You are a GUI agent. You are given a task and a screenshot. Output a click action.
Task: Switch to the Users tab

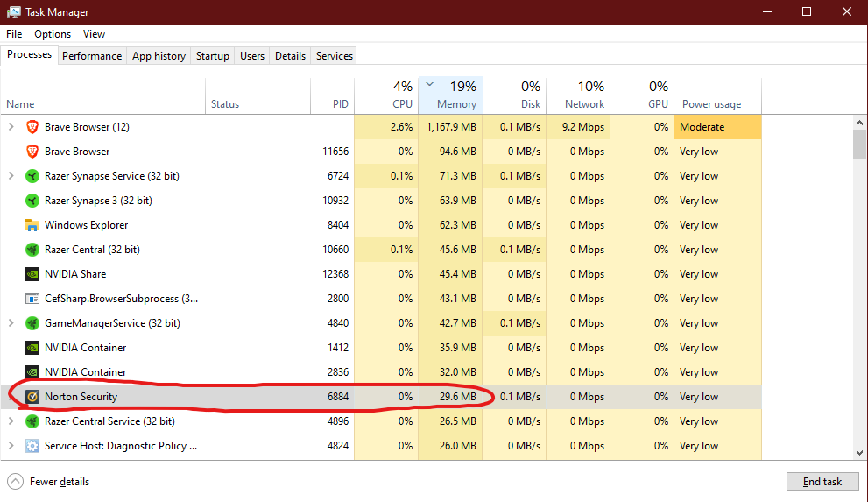(x=252, y=56)
